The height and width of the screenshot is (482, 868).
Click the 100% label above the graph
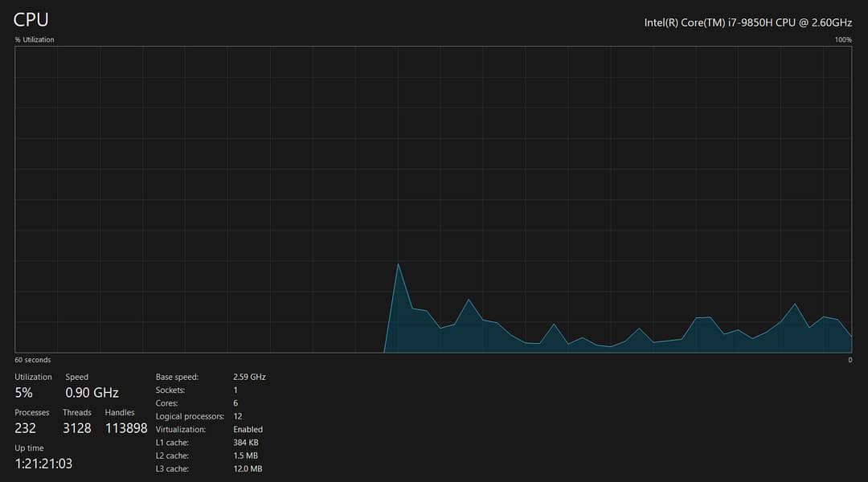842,39
